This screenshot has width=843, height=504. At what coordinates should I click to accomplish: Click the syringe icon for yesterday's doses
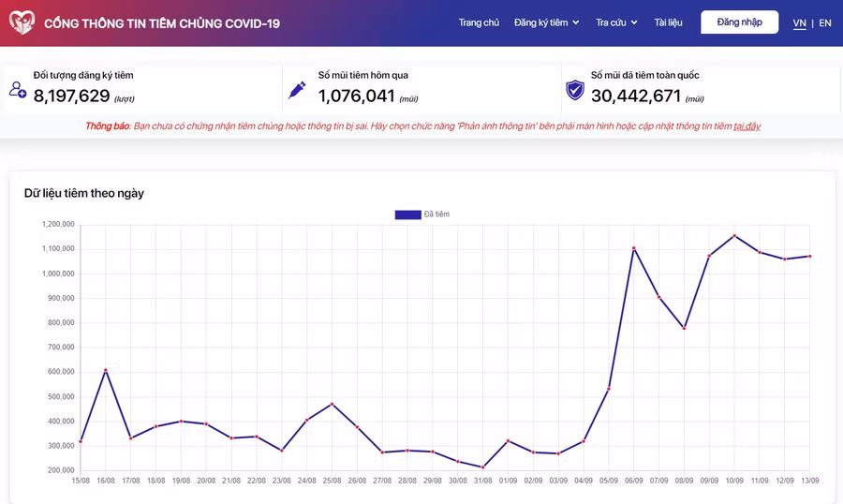(x=297, y=90)
